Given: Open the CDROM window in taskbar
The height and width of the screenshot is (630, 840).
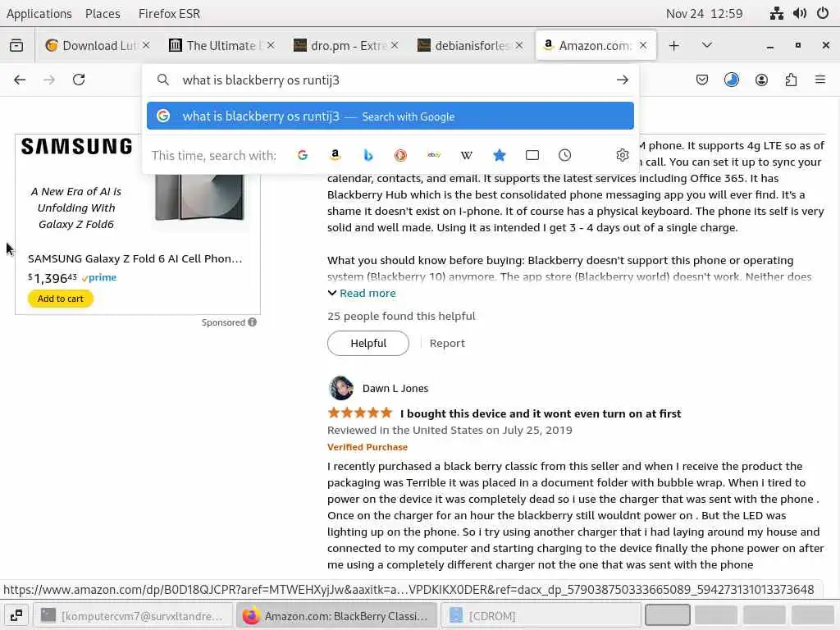Looking at the screenshot, I should point(540,615).
